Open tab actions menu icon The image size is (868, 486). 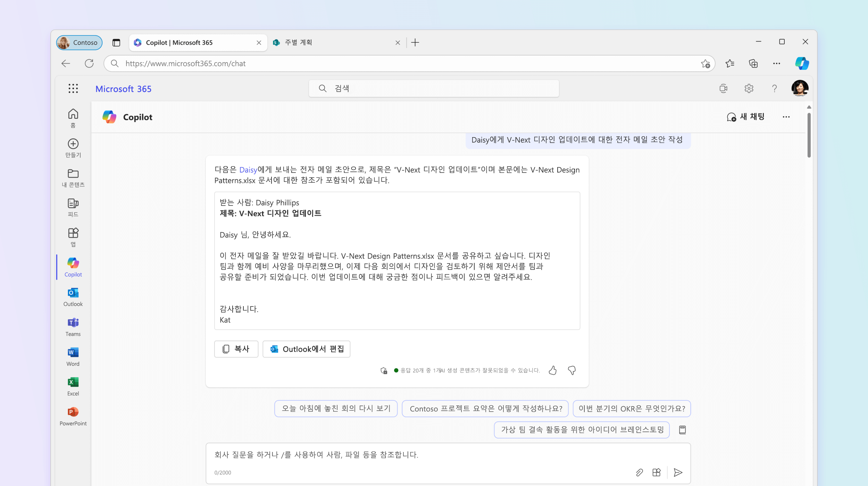pos(116,42)
